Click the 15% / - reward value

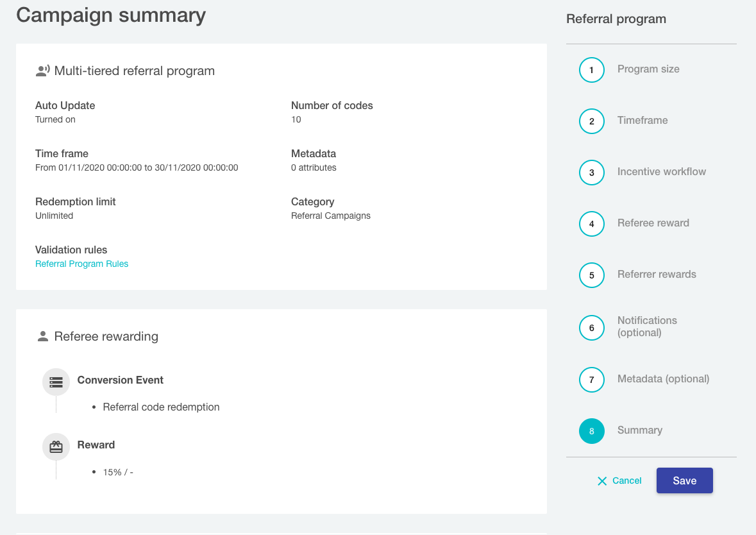(x=118, y=472)
